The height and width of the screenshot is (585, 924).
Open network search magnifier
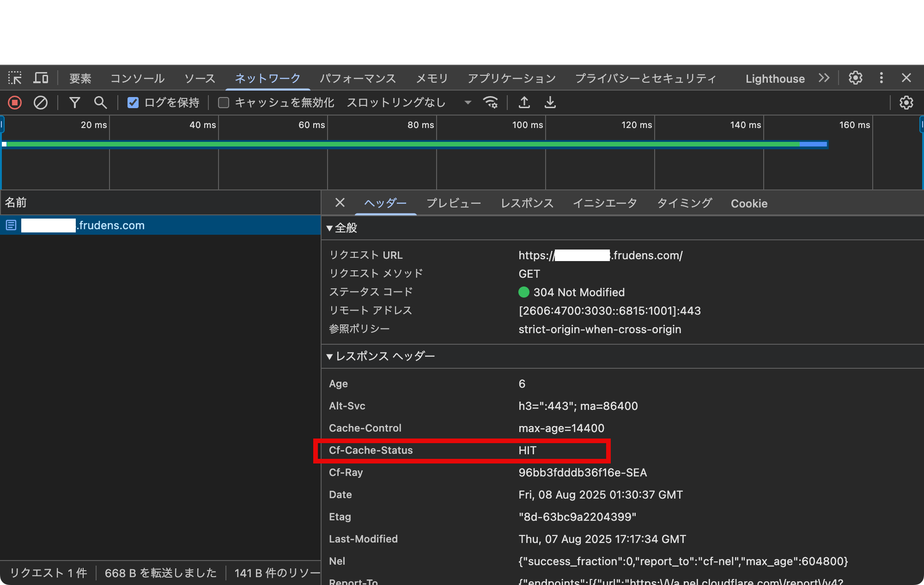pyautogui.click(x=100, y=103)
